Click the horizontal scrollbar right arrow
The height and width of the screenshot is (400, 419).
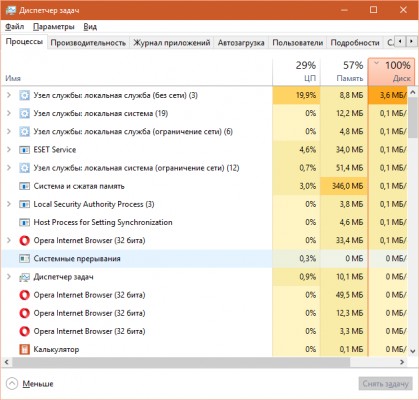coord(402,362)
